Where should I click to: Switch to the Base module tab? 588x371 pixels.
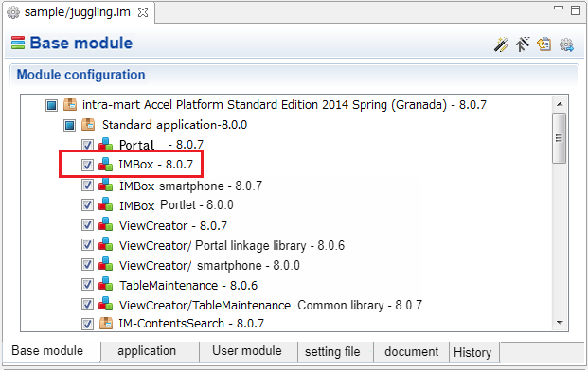pos(51,351)
